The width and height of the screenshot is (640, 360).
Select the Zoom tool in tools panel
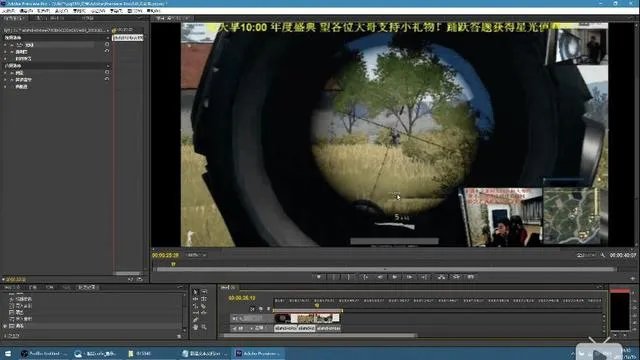(204, 327)
